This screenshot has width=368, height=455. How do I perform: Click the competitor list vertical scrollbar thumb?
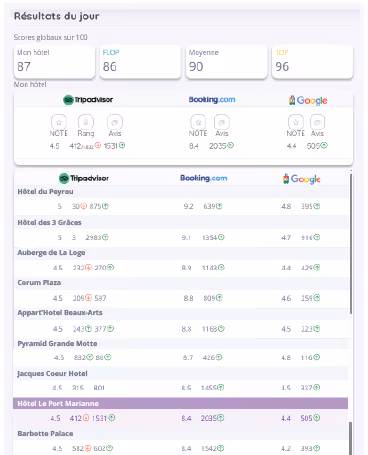point(351,243)
